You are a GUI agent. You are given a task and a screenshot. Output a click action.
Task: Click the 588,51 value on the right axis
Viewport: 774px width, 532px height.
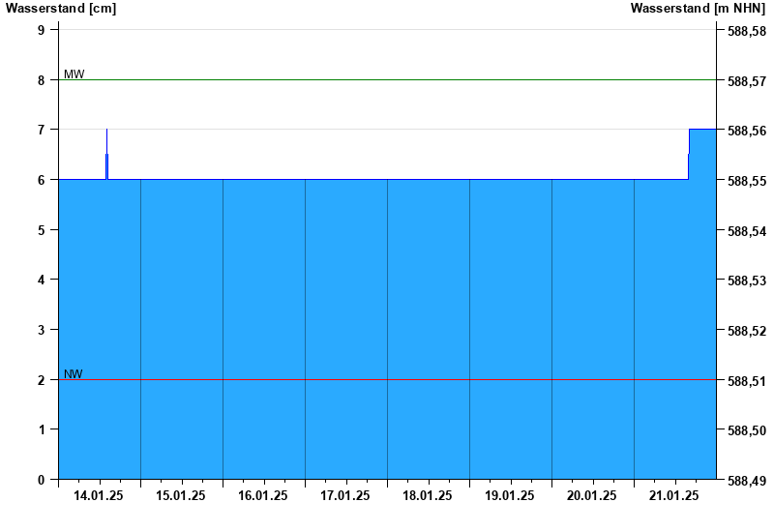(746, 380)
